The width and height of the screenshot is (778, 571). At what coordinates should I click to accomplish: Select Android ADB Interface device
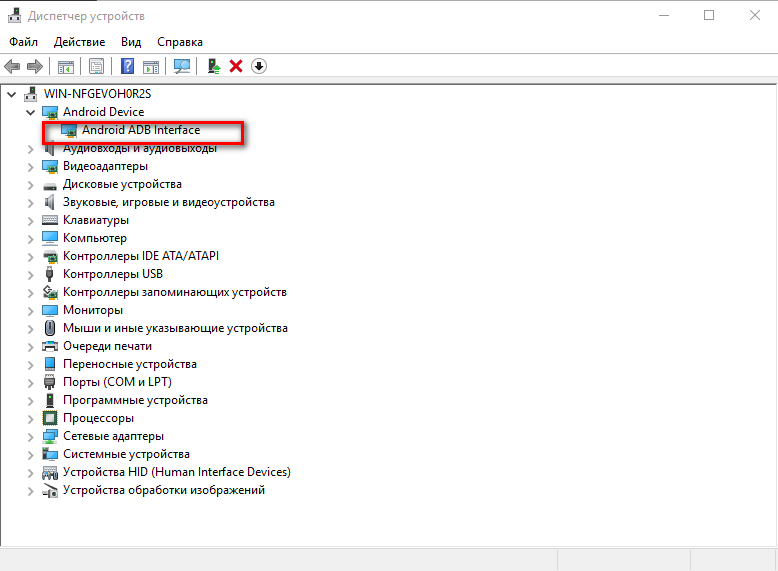click(x=141, y=130)
